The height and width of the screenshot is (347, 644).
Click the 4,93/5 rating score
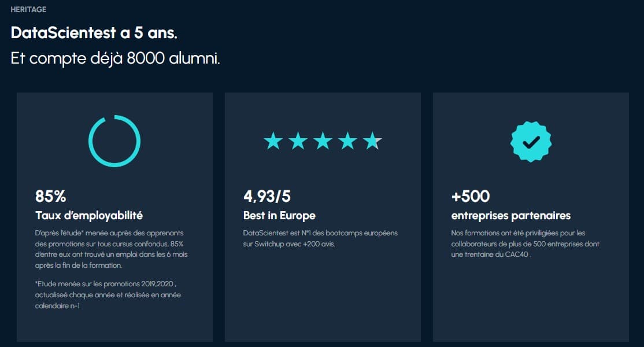pos(267,196)
